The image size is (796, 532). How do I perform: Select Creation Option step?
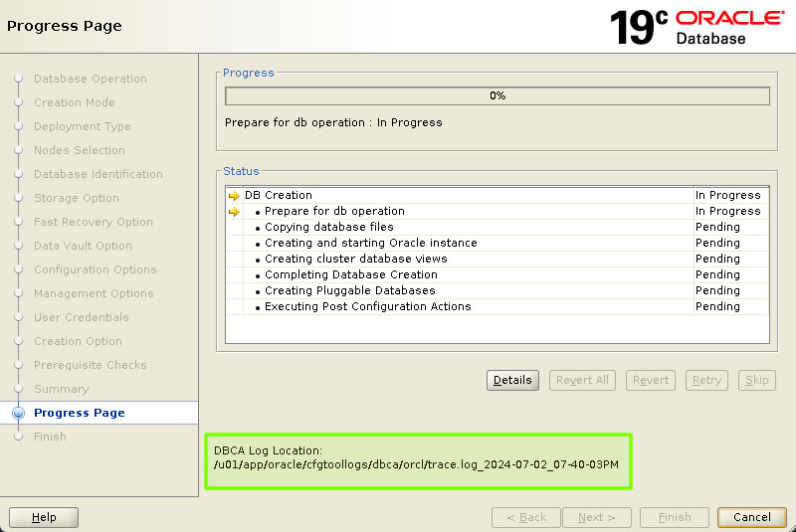[x=79, y=341]
